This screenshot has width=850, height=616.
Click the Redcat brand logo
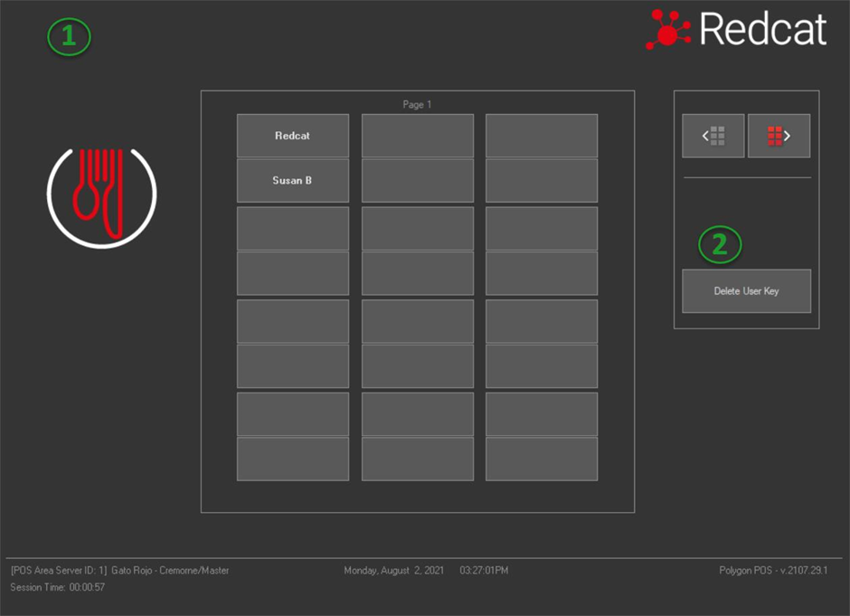[736, 29]
